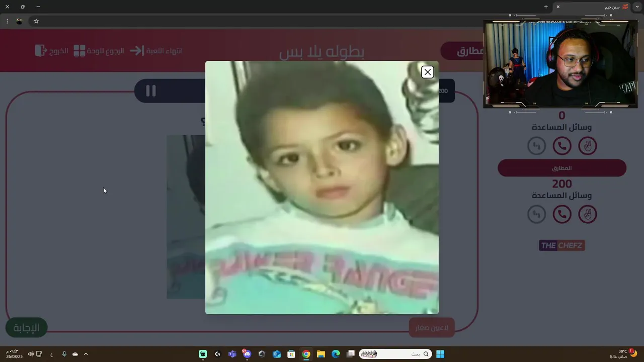The image size is (644, 362).
Task: Click the streamer webcam overlay
Action: (x=560, y=64)
